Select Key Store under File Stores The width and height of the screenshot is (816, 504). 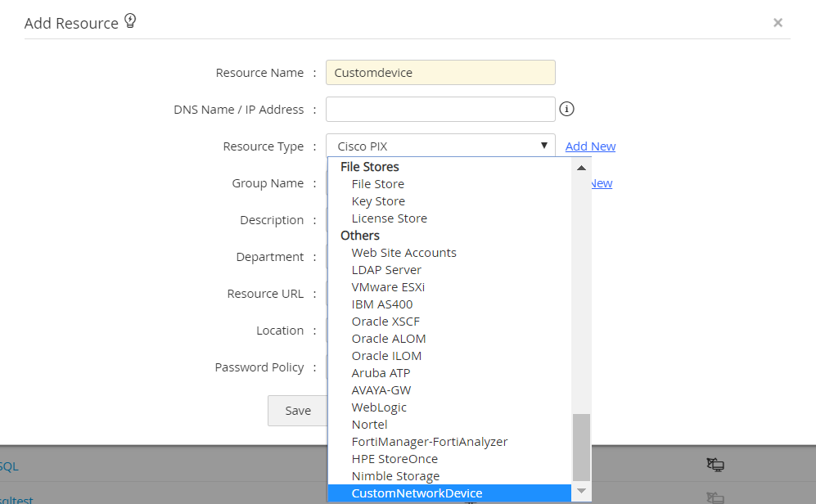point(378,201)
